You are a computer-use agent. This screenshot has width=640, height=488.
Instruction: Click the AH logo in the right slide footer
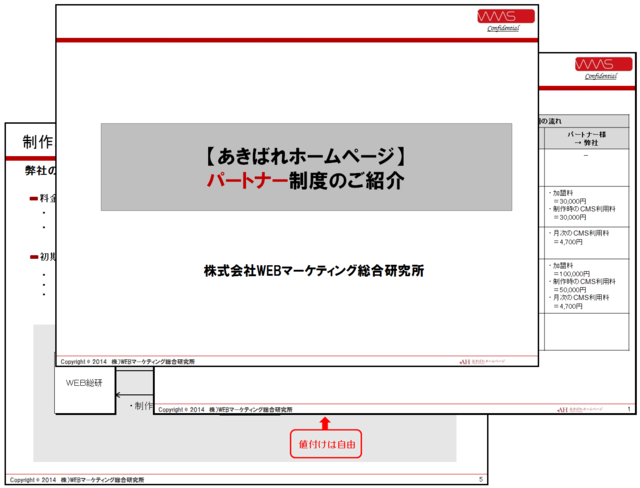coord(580,409)
